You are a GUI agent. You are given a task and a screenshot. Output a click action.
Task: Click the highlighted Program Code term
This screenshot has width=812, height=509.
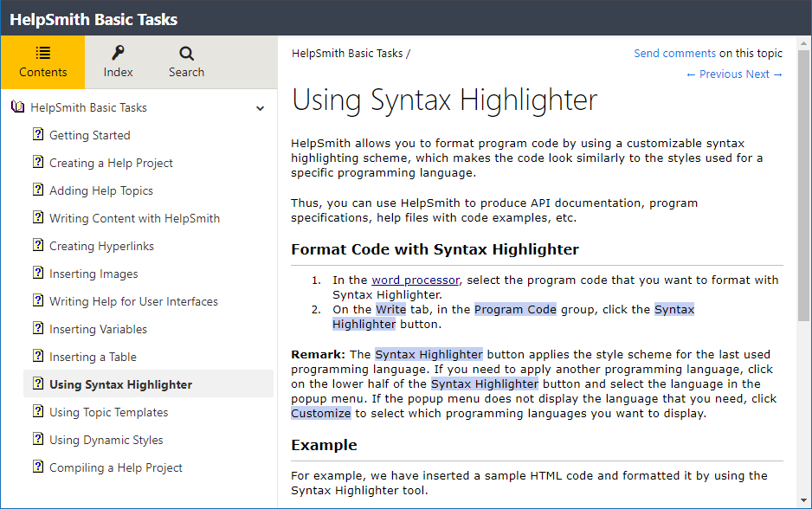(515, 310)
